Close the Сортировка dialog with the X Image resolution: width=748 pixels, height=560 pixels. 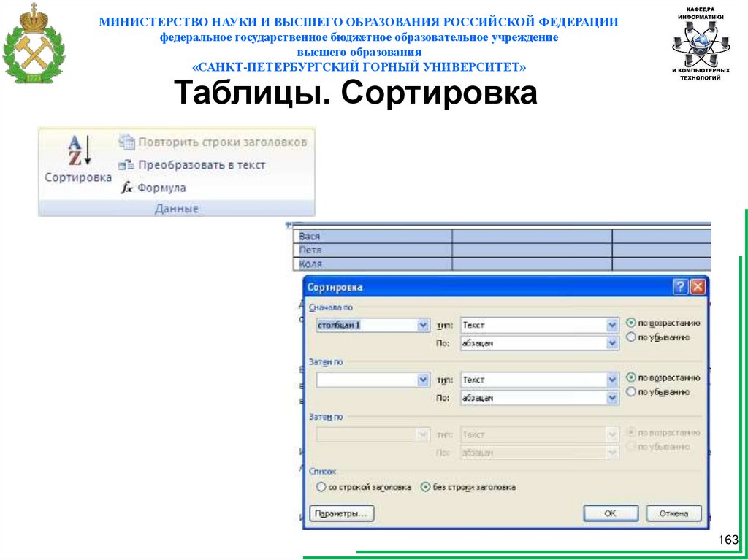(698, 287)
